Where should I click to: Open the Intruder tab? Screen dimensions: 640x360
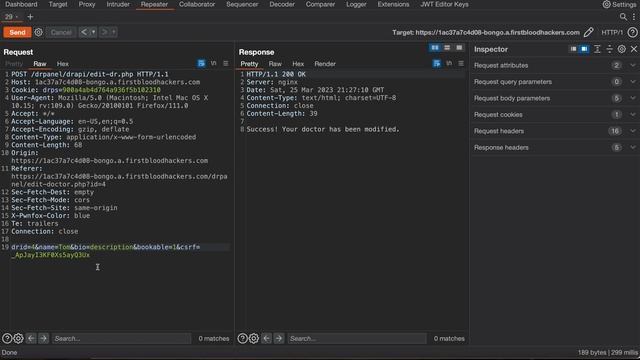(x=118, y=4)
